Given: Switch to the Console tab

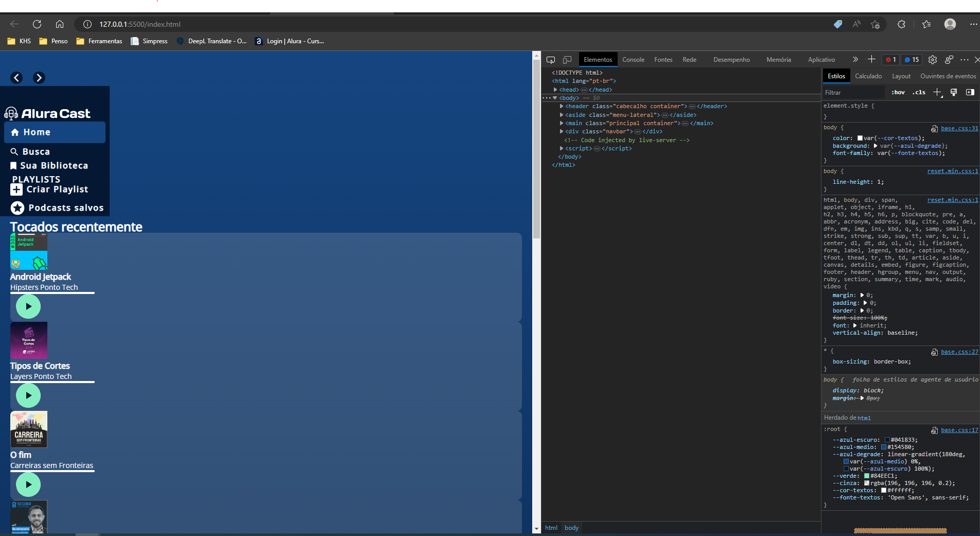Looking at the screenshot, I should 633,60.
